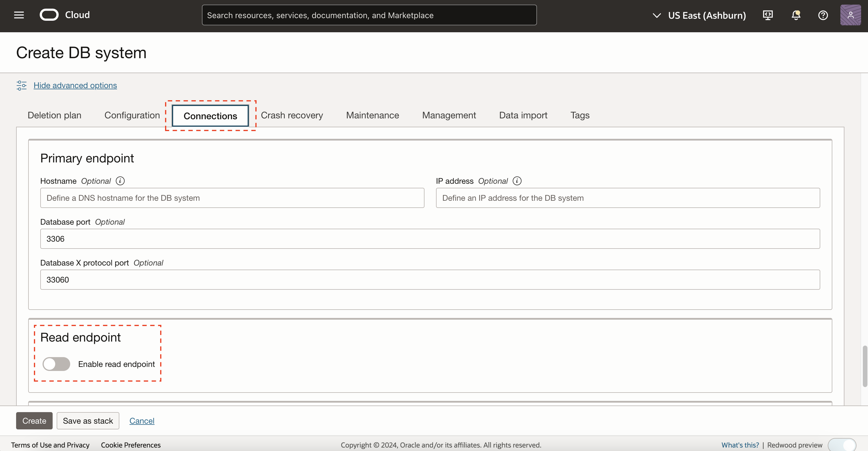Open the help menu
868x451 pixels.
click(x=823, y=15)
